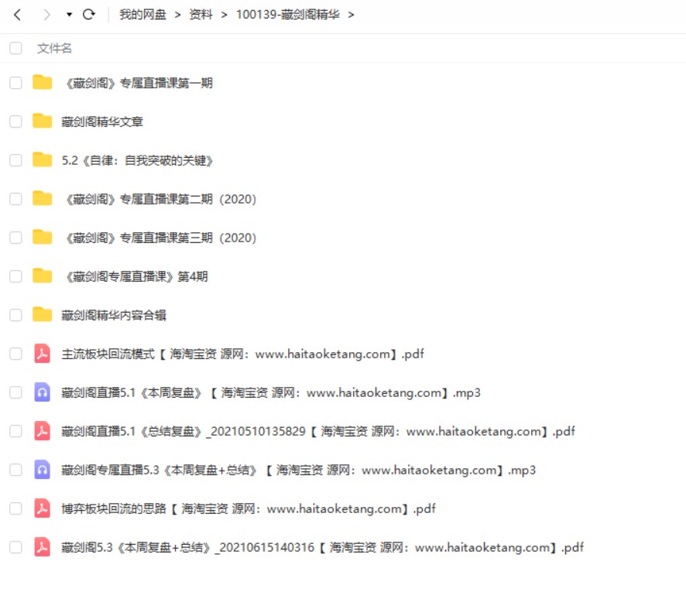Click folder icon of 专属直播课第三期 (2020)

[43, 237]
